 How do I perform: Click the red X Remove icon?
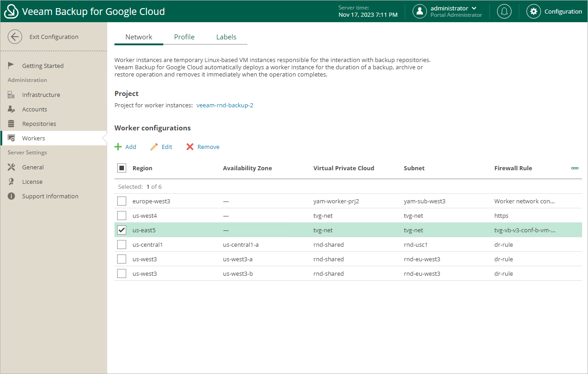point(190,147)
